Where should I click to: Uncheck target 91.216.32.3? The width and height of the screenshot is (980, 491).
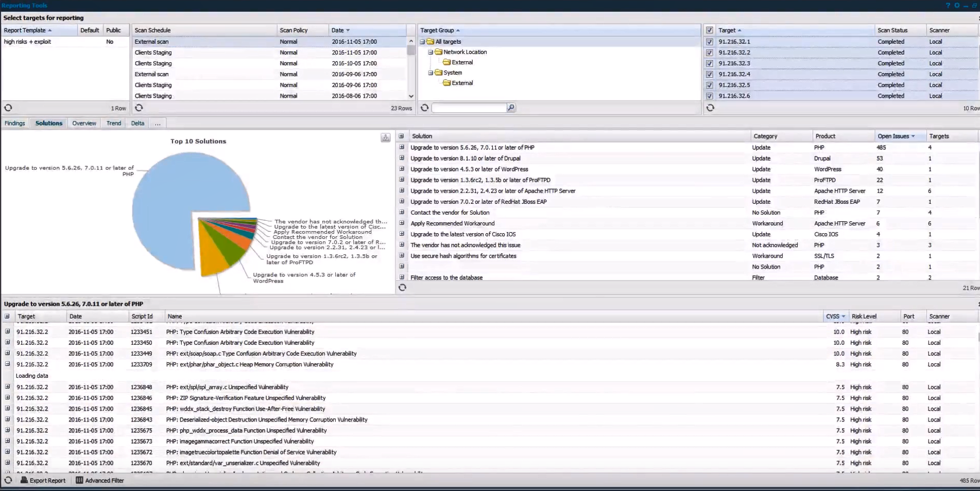(x=709, y=63)
